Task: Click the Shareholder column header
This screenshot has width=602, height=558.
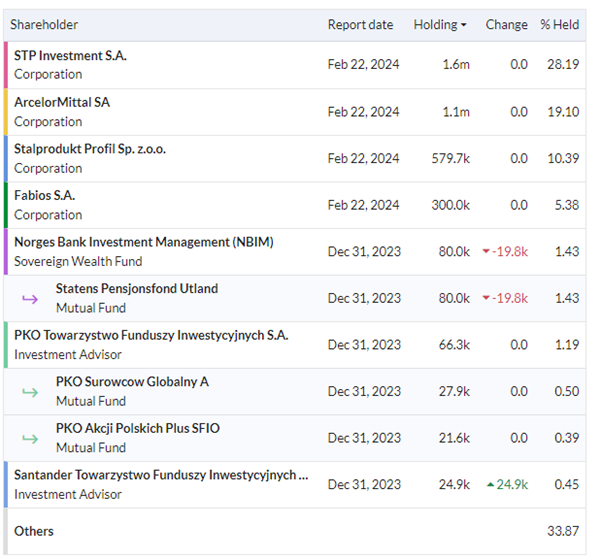Action: tap(44, 25)
